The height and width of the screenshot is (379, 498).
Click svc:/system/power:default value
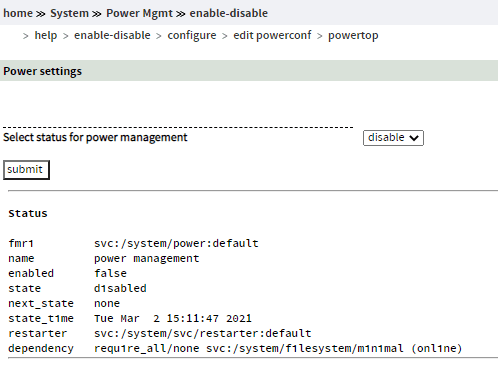[176, 244]
